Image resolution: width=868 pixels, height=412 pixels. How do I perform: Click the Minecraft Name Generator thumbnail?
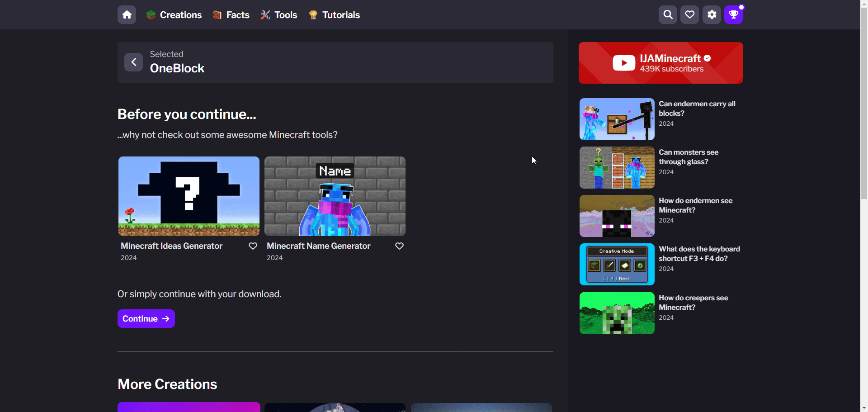(335, 196)
